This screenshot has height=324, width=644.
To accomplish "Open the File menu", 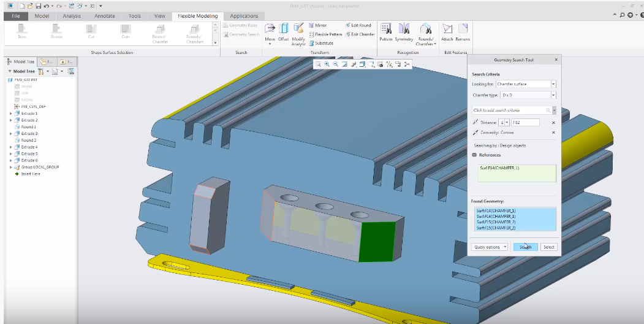I will pos(15,16).
